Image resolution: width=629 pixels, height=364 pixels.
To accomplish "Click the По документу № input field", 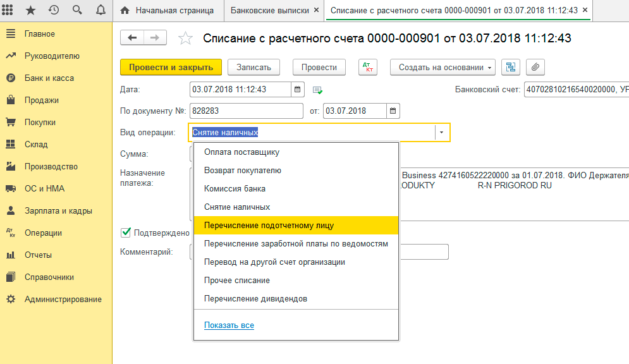I will pyautogui.click(x=246, y=111).
